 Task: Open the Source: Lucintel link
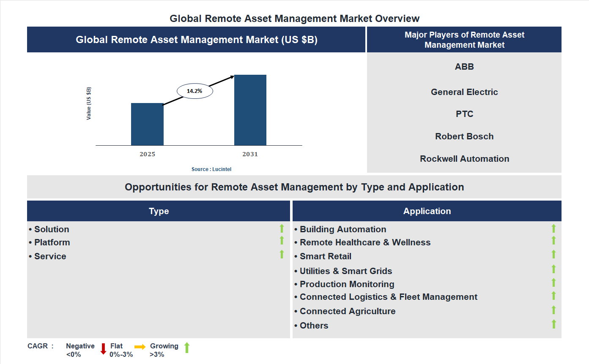pyautogui.click(x=211, y=169)
